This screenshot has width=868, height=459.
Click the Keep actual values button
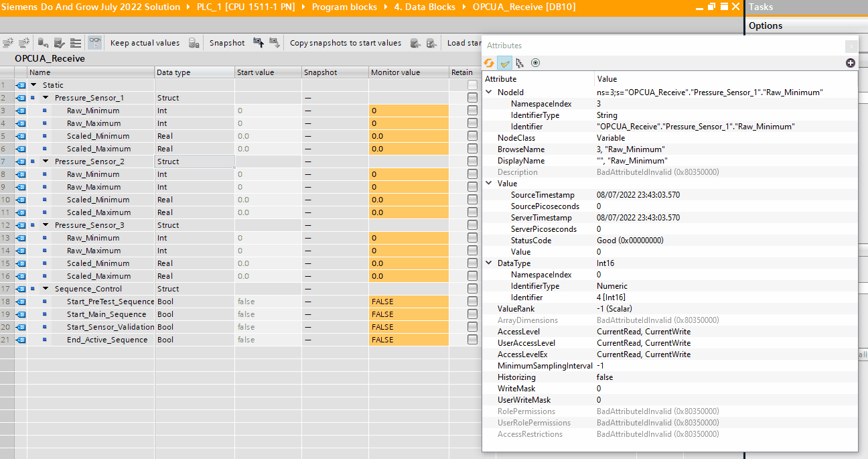pyautogui.click(x=145, y=43)
